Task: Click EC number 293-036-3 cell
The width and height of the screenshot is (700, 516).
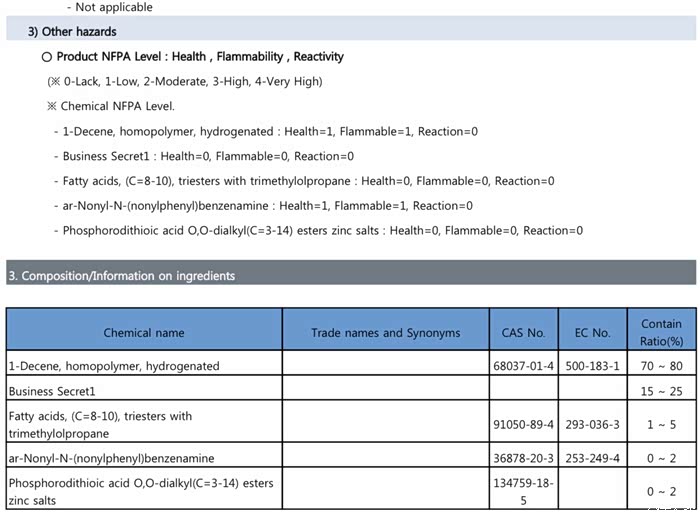Action: (x=594, y=425)
